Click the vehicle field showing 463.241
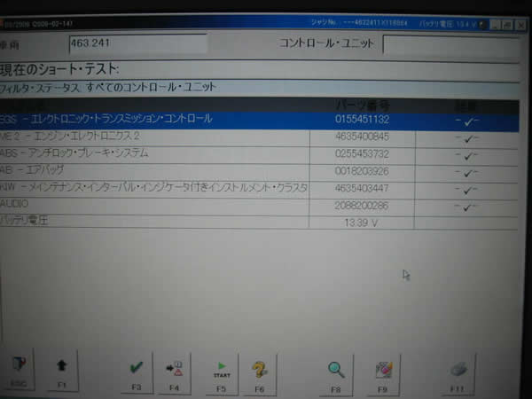 tap(137, 43)
